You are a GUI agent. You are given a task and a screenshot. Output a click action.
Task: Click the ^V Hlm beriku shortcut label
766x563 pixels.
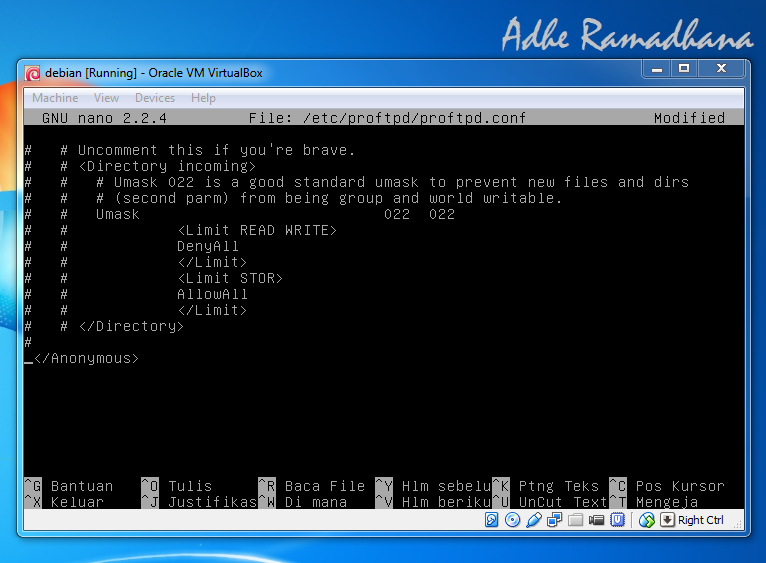tap(433, 502)
